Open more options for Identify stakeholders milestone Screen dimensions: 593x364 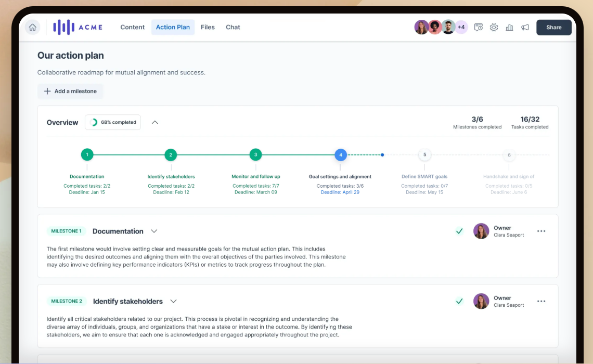(541, 301)
